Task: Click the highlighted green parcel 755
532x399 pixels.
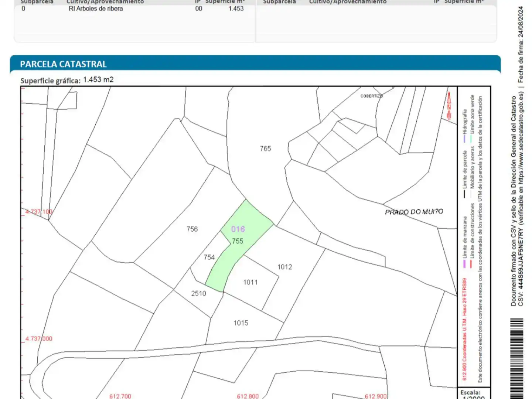Action: point(240,245)
